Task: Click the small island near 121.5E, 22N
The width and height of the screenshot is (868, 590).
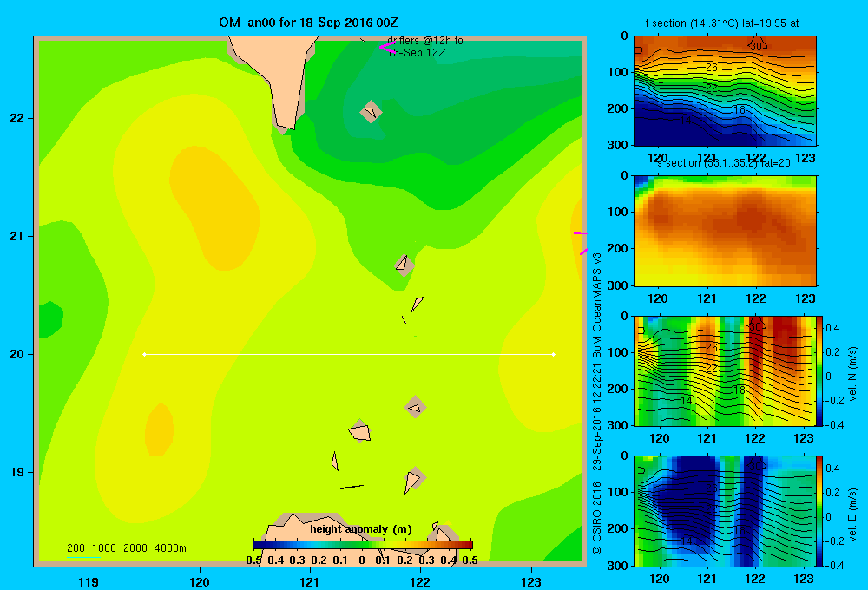Action: point(371,112)
